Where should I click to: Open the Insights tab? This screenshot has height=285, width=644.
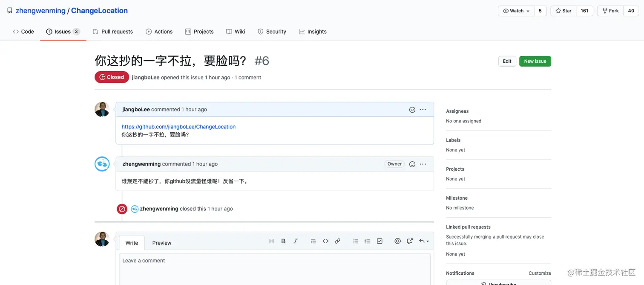tap(313, 32)
